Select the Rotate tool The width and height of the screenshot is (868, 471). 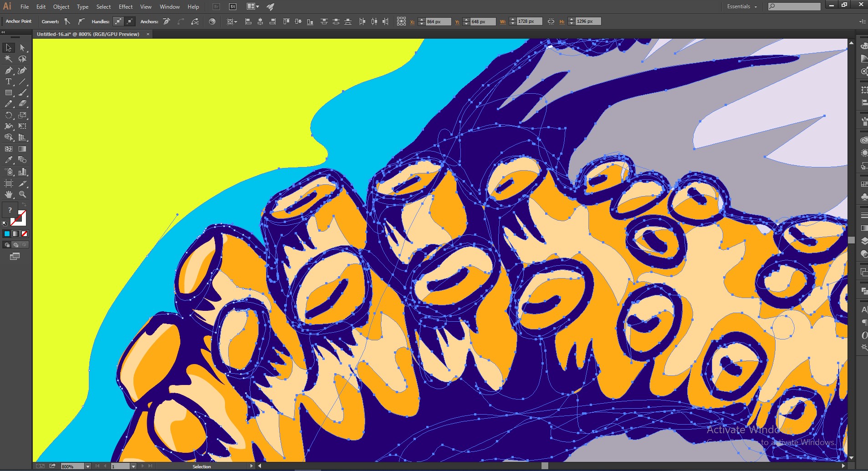coord(9,115)
